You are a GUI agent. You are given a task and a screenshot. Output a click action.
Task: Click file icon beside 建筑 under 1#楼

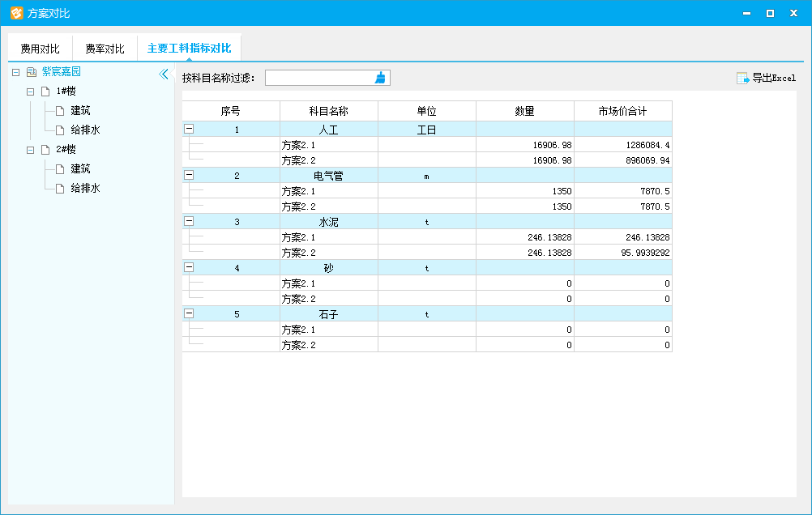(x=60, y=111)
